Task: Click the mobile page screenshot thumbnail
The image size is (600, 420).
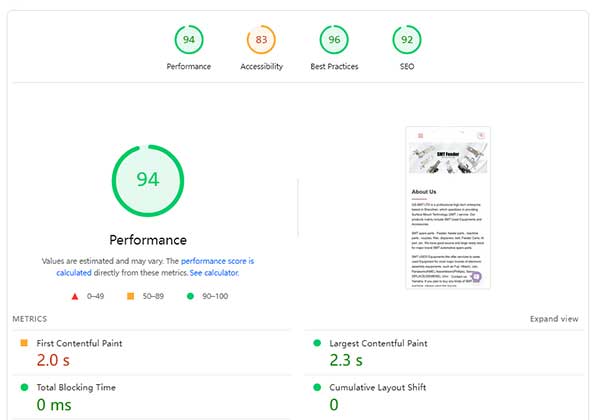Action: click(x=448, y=207)
